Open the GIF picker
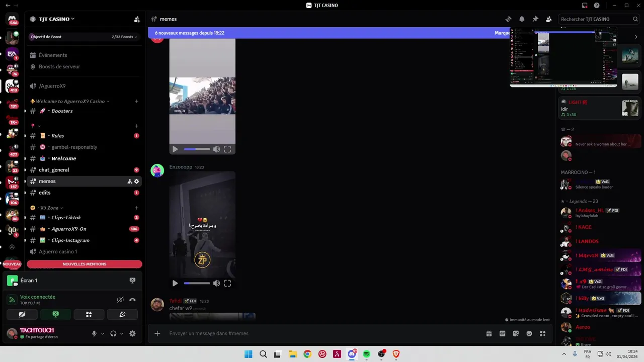This screenshot has height=362, width=644. tap(502, 333)
